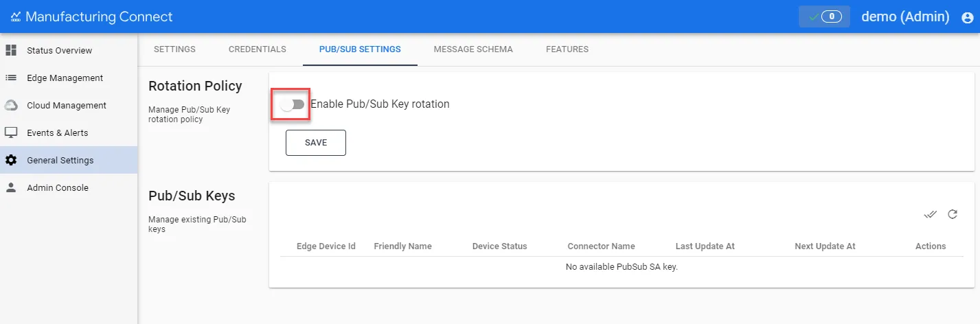The width and height of the screenshot is (980, 324).
Task: Click the Admin Console person icon
Action: pyautogui.click(x=11, y=187)
